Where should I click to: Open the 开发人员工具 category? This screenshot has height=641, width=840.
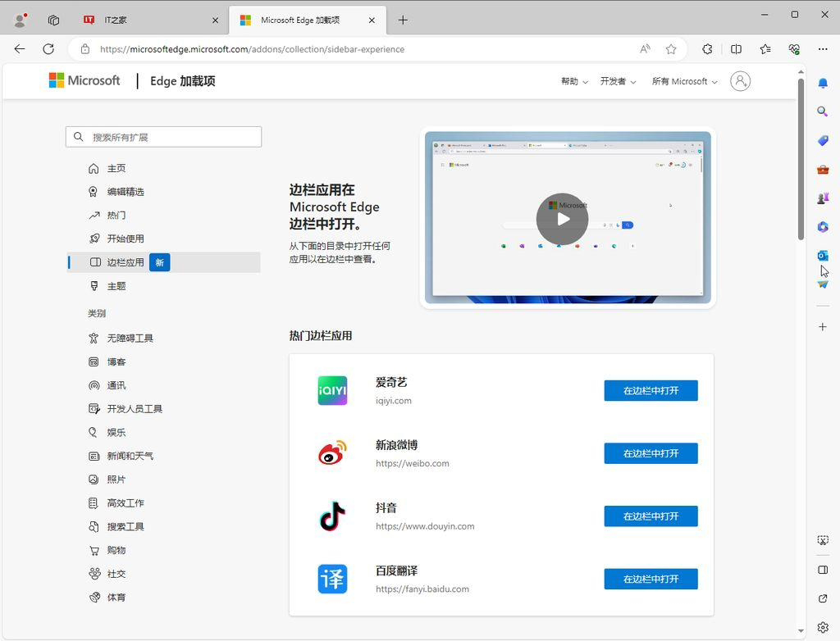(164, 409)
